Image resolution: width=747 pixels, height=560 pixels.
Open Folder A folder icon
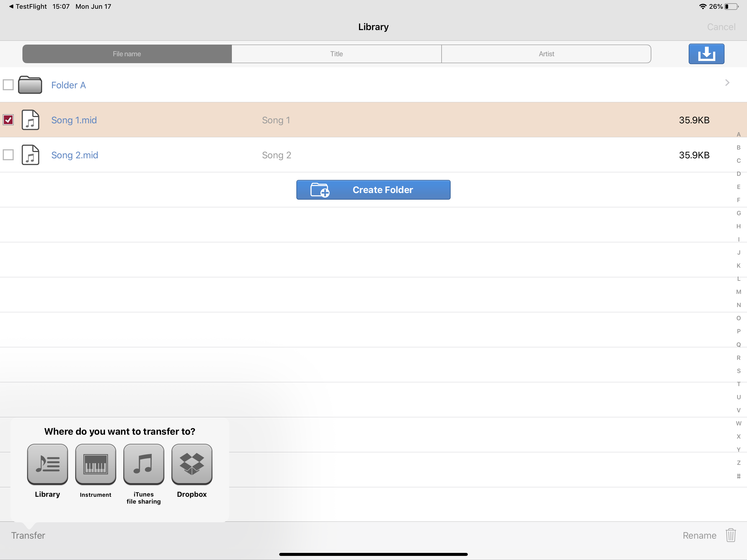click(30, 84)
